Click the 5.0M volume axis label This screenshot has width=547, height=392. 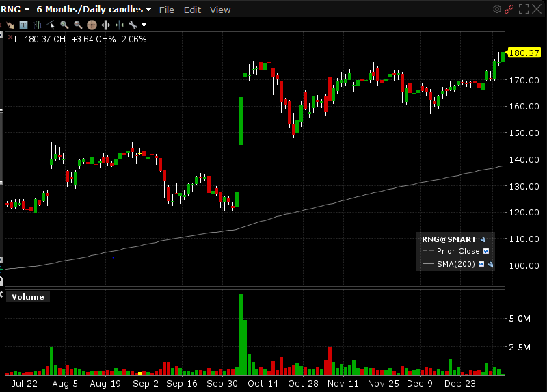pyautogui.click(x=520, y=318)
